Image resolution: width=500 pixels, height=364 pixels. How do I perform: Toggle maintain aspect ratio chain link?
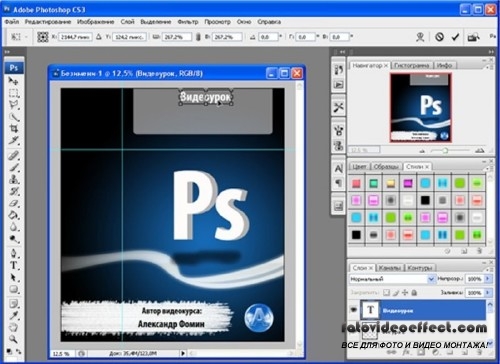[198, 37]
